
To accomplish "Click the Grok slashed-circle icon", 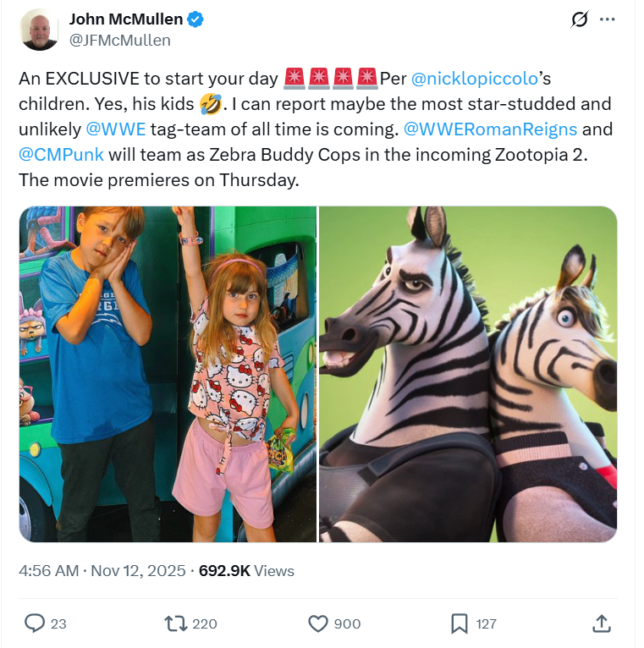I will (580, 19).
